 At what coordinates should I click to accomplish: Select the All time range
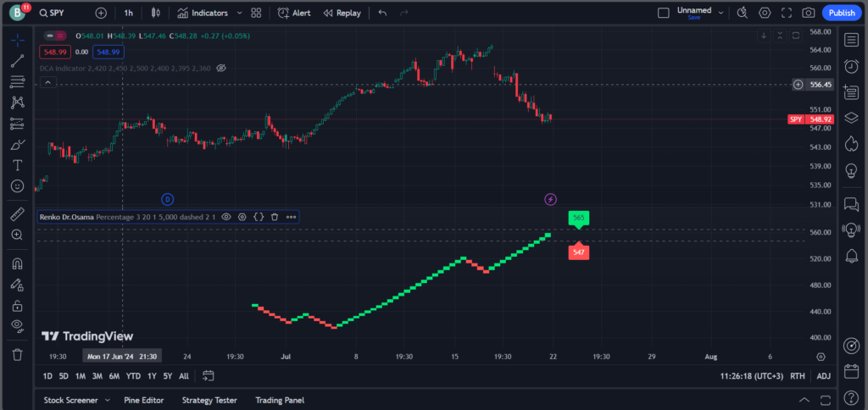coord(184,376)
